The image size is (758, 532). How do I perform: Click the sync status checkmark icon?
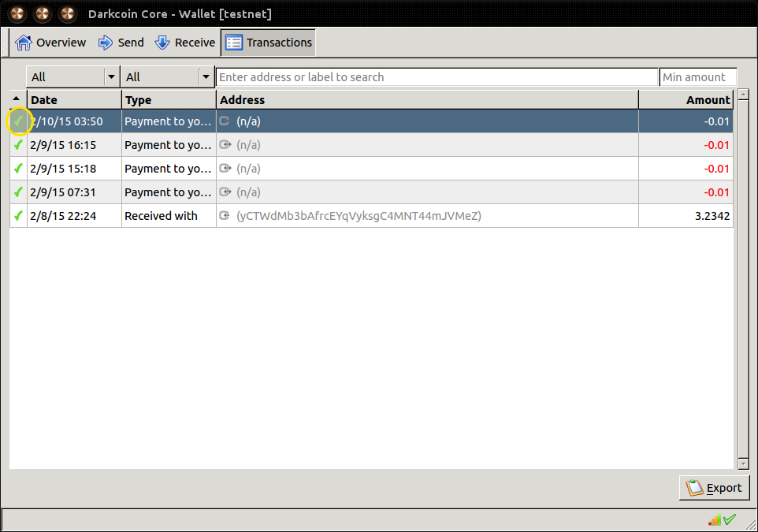coord(730,519)
